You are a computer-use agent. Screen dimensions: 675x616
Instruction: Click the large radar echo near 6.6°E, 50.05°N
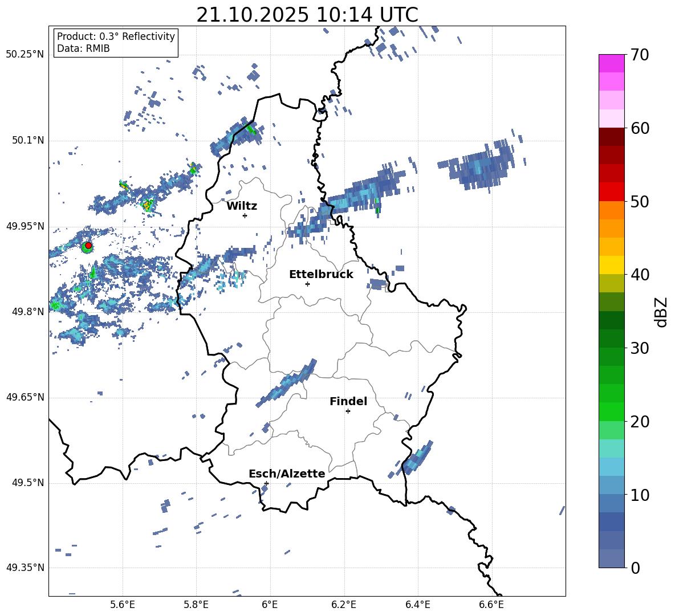coord(480,166)
